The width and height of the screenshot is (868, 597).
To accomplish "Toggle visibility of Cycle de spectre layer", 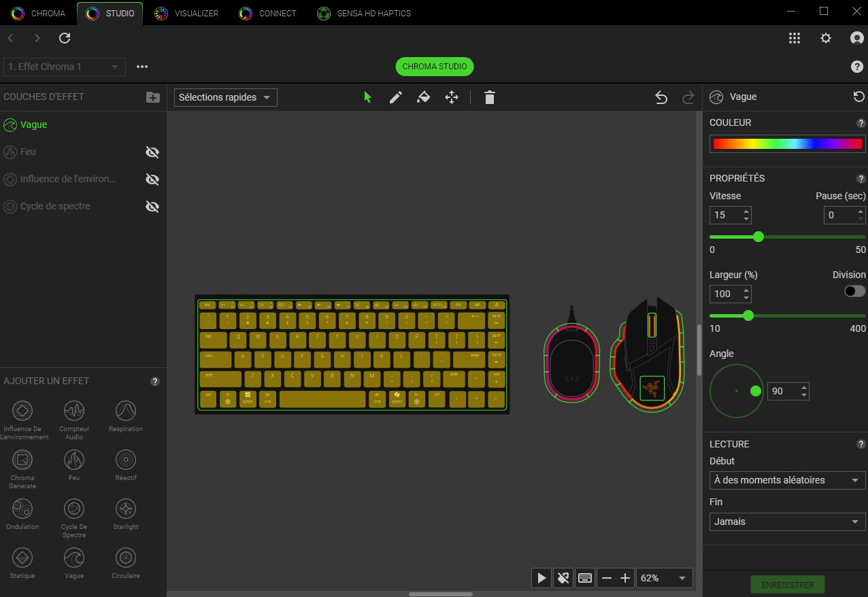I will [152, 207].
